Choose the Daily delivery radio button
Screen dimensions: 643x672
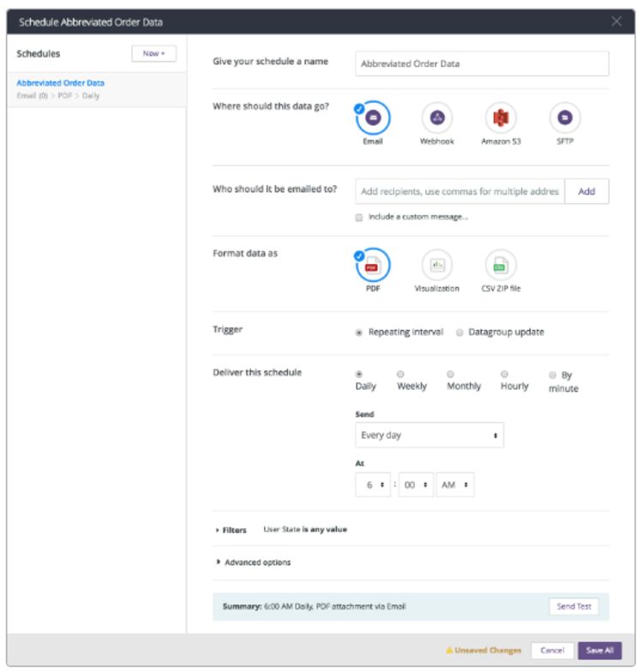coord(358,374)
